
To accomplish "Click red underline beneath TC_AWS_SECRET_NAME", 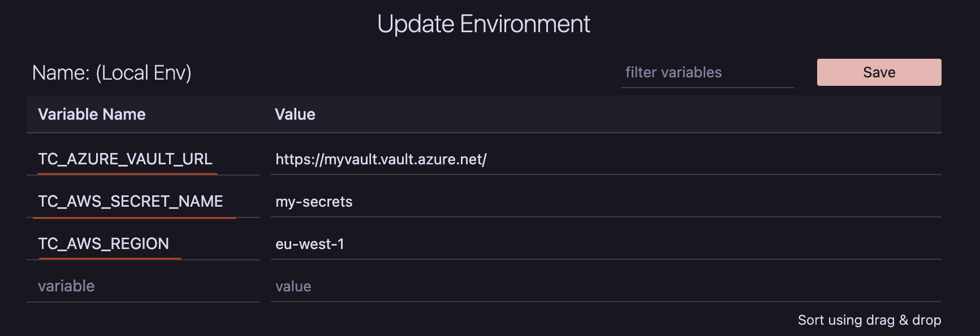I will pos(134,217).
